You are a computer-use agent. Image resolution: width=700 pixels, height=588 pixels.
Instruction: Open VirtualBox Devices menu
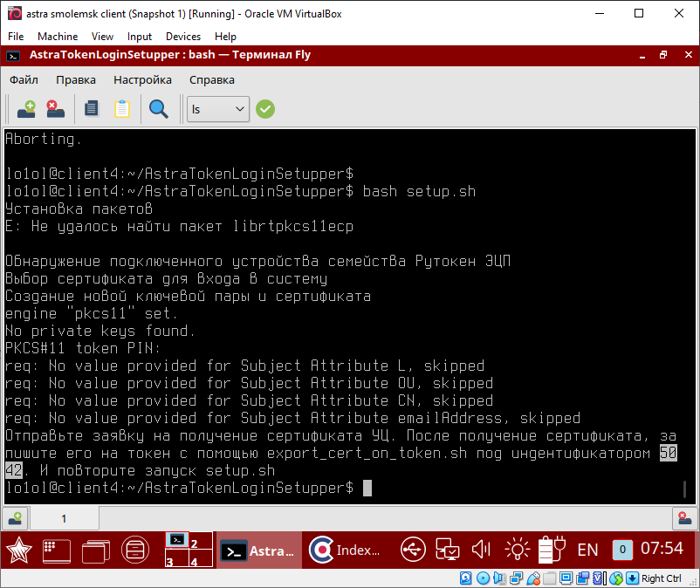(x=183, y=37)
